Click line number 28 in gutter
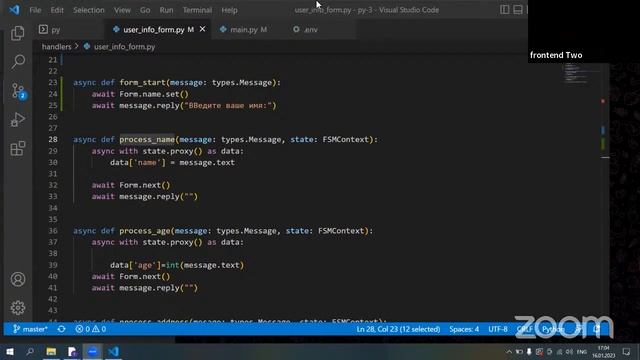The image size is (640, 360). (x=53, y=140)
